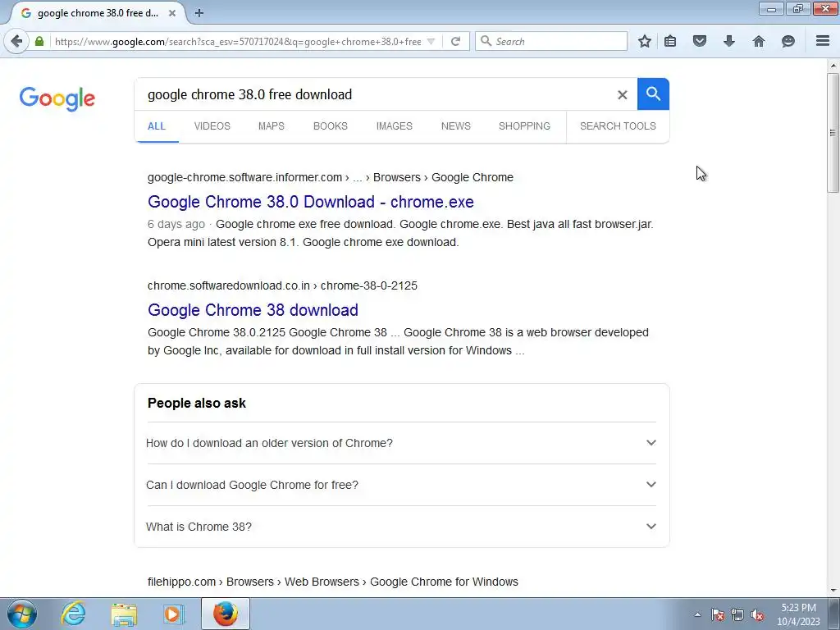Click the address bar URL field
Screen dimensions: 840x630
click(x=238, y=41)
